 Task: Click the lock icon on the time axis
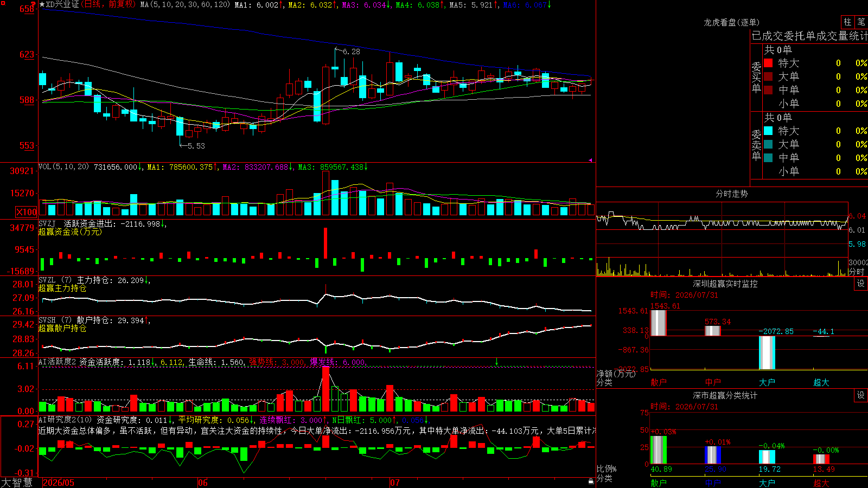591,481
